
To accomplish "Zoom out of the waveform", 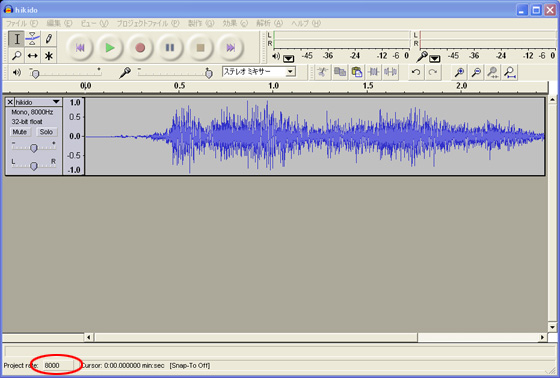I will tap(476, 72).
